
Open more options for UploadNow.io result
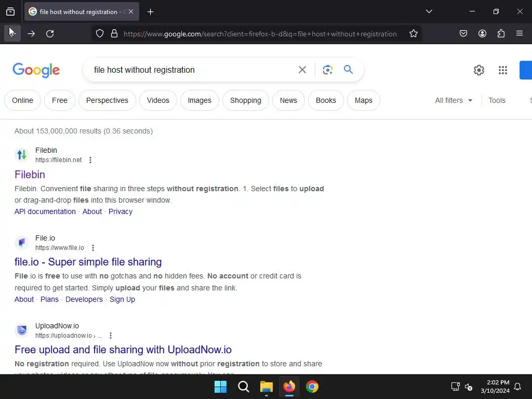click(110, 336)
